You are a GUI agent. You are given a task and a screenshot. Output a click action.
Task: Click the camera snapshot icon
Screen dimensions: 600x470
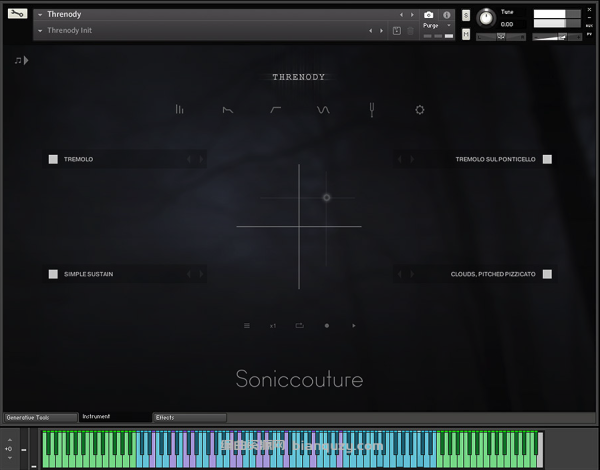(429, 15)
